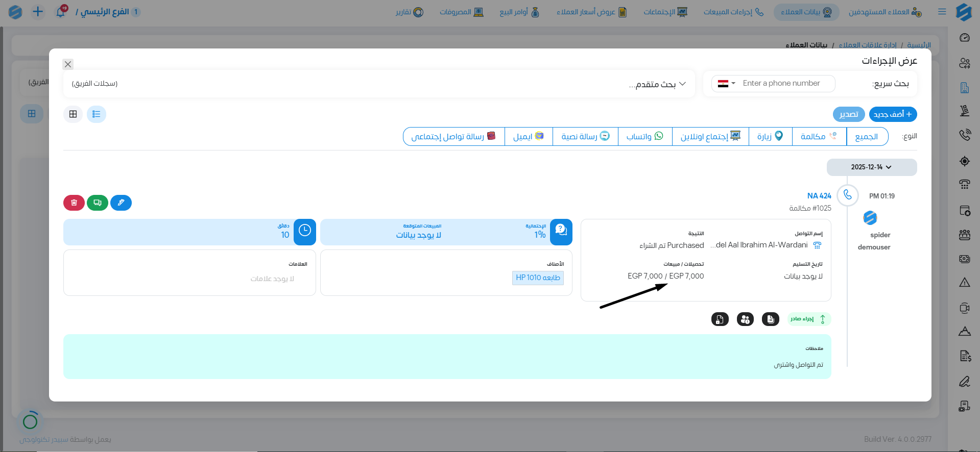Open comments with the green chat icon

click(x=98, y=203)
